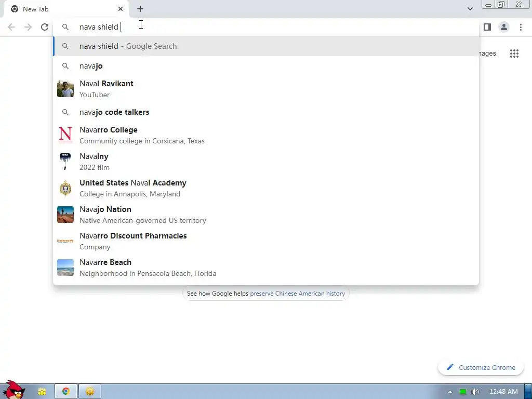Select United States Naval Academy suggestion
The height and width of the screenshot is (399, 532).
pyautogui.click(x=266, y=188)
